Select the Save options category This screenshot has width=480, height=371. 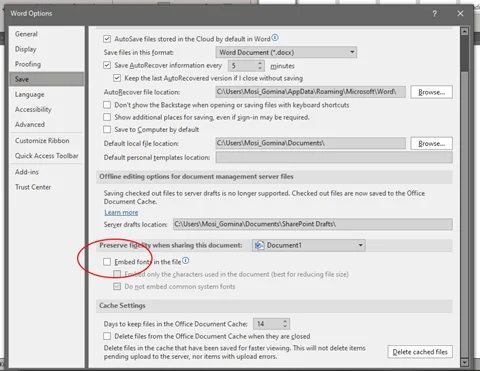(x=47, y=79)
